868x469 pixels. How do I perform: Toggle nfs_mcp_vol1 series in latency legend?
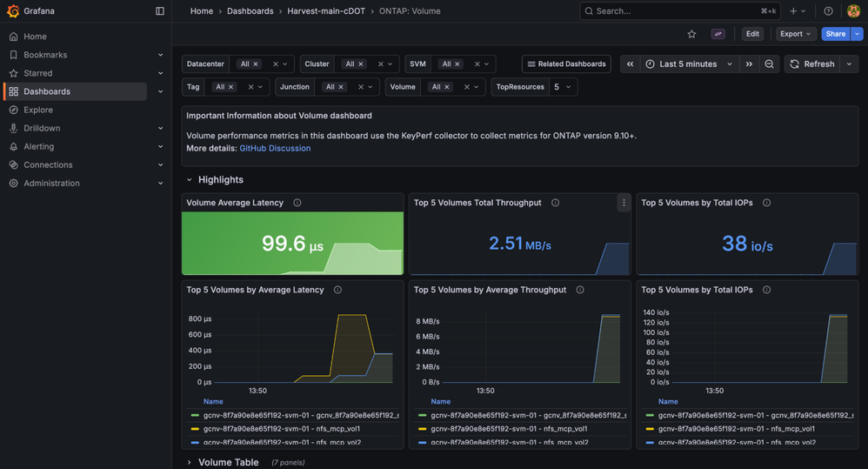pos(281,429)
